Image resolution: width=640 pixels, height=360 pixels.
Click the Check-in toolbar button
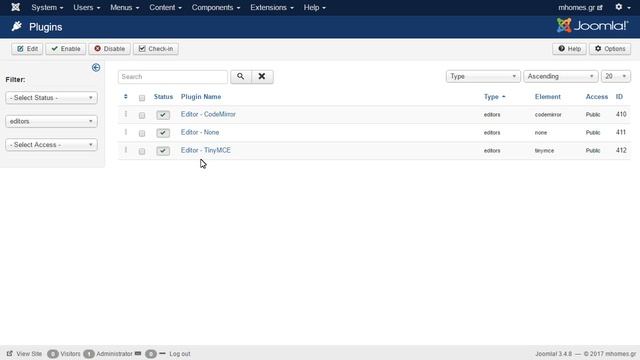point(156,49)
